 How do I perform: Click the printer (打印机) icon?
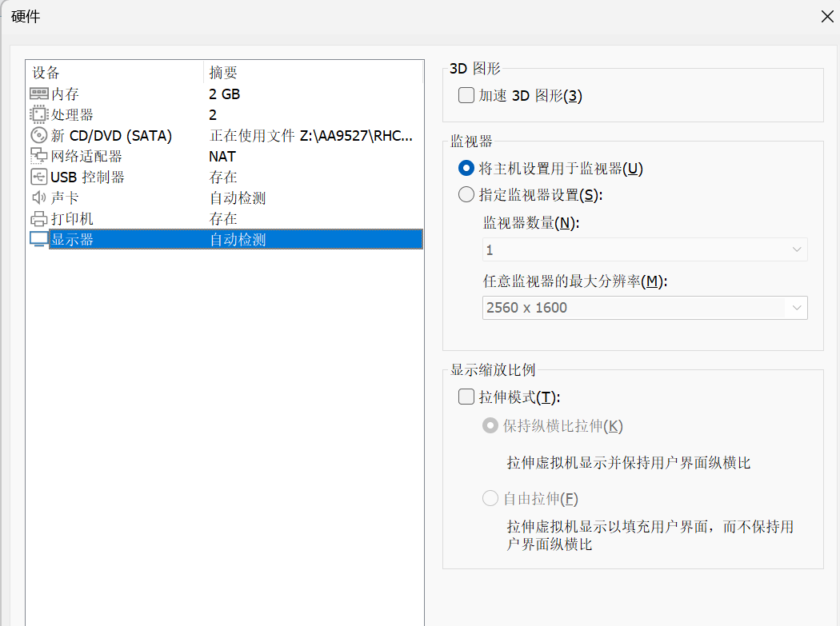pyautogui.click(x=38, y=218)
